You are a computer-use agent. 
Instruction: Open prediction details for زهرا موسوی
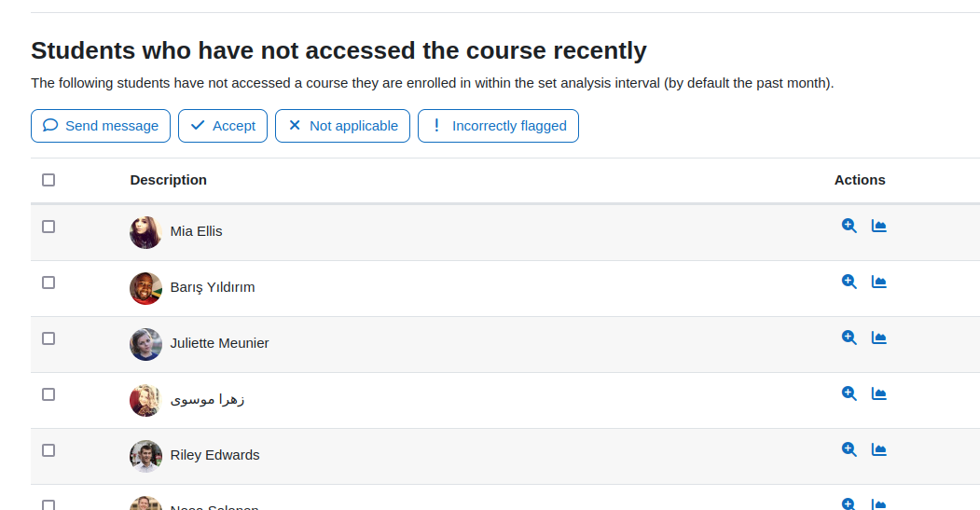click(x=849, y=393)
